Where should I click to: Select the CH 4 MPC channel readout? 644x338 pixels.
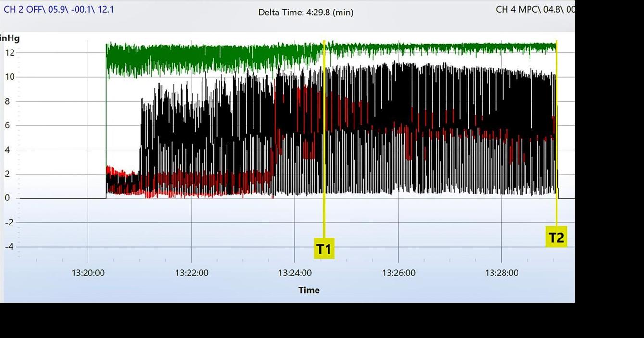click(535, 9)
